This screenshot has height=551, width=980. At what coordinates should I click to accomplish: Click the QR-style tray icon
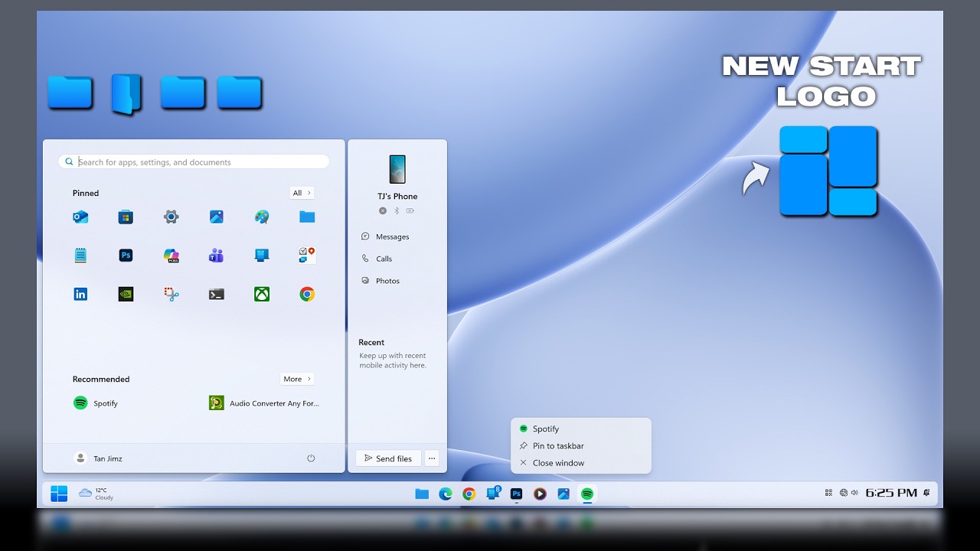pos(829,494)
